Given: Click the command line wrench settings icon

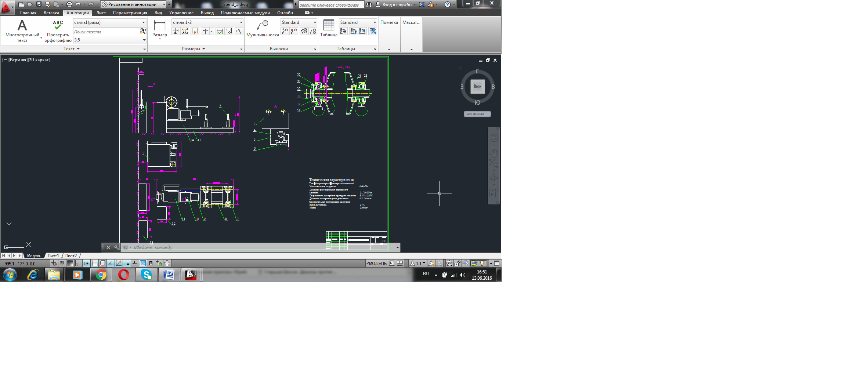Looking at the screenshot, I should 116,247.
